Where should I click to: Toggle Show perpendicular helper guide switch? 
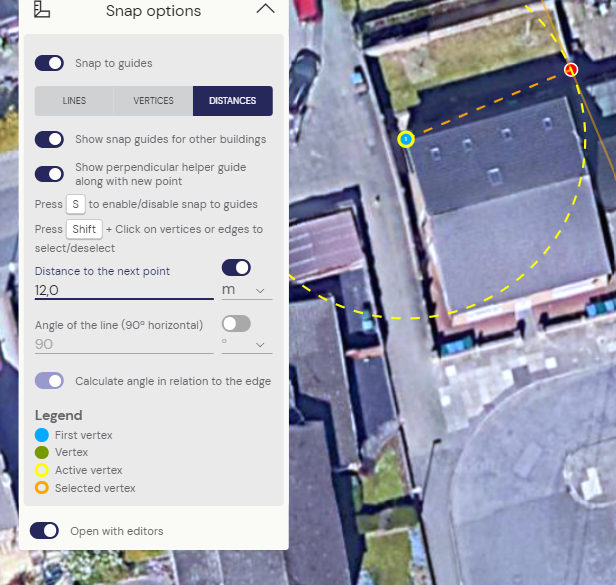tap(49, 174)
